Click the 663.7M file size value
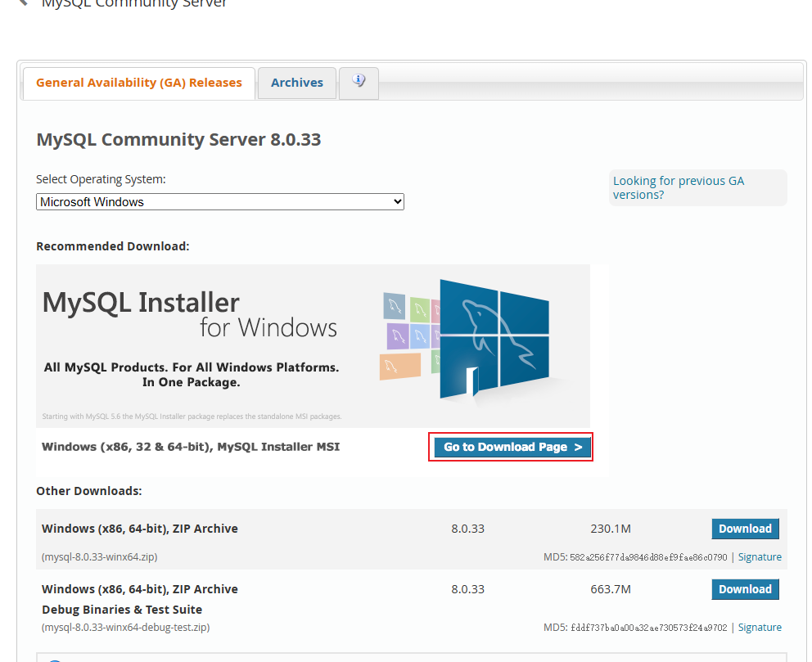812x662 pixels. coord(611,589)
